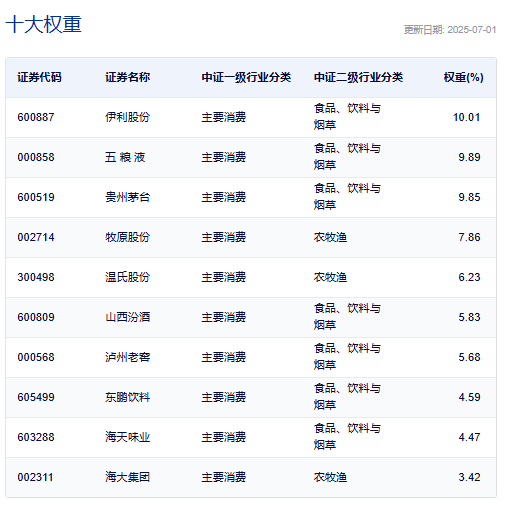
Task: Click 农牧渔 in the 温氏股份 row
Action: coord(330,277)
